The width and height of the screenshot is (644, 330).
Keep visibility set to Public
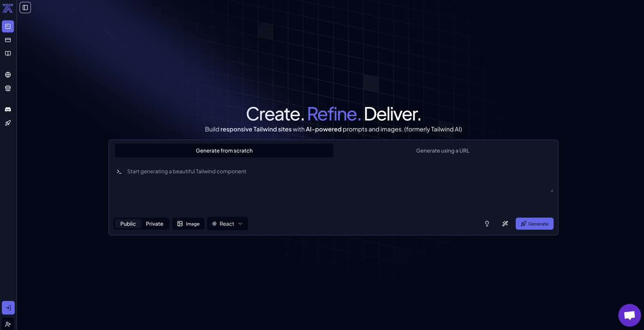pyautogui.click(x=128, y=223)
